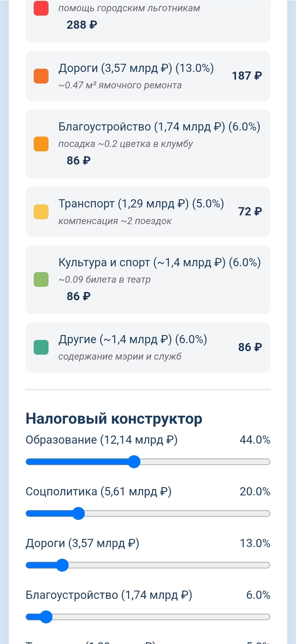The height and width of the screenshot is (644, 296).
Task: Click the 187 ₽ amount for Дороги
Action: (247, 76)
